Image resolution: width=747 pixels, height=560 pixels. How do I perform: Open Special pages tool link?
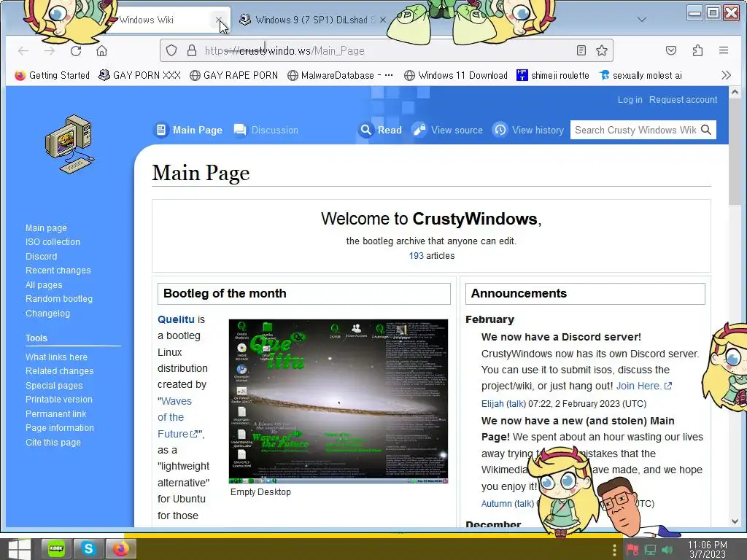click(x=54, y=386)
